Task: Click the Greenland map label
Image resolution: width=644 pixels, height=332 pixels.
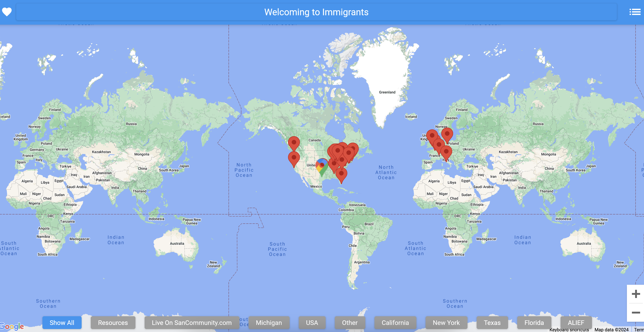Action: click(387, 92)
